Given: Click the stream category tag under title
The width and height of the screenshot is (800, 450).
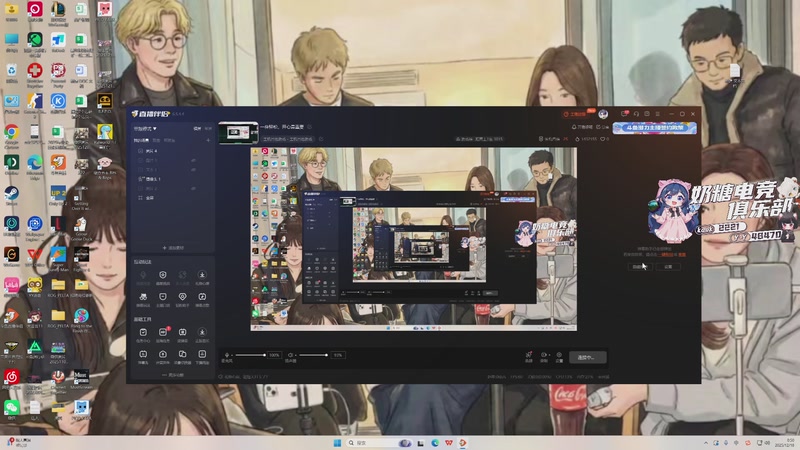Looking at the screenshot, I should point(287,139).
